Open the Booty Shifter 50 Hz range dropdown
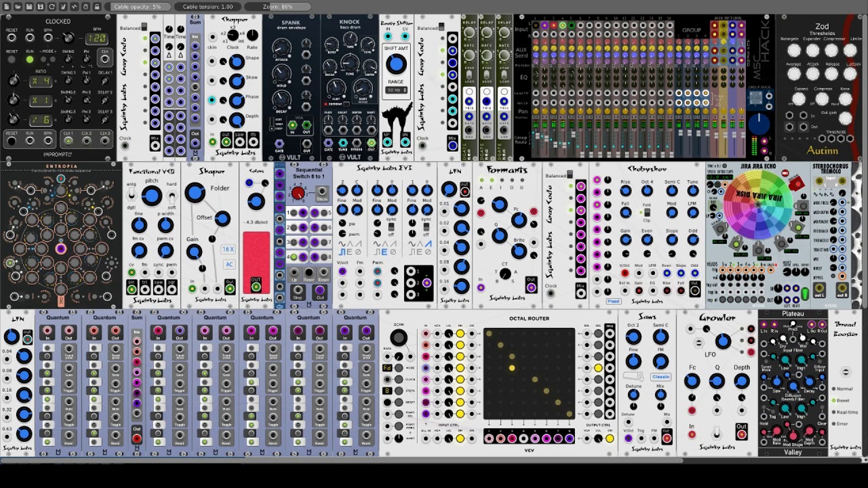The width and height of the screenshot is (868, 488). point(396,90)
